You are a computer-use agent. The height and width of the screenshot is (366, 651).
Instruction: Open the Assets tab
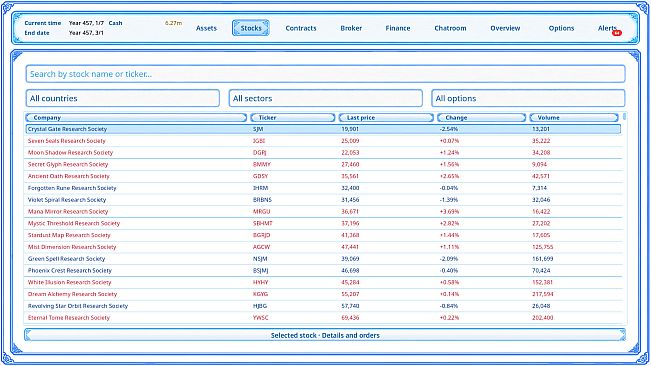tap(206, 28)
